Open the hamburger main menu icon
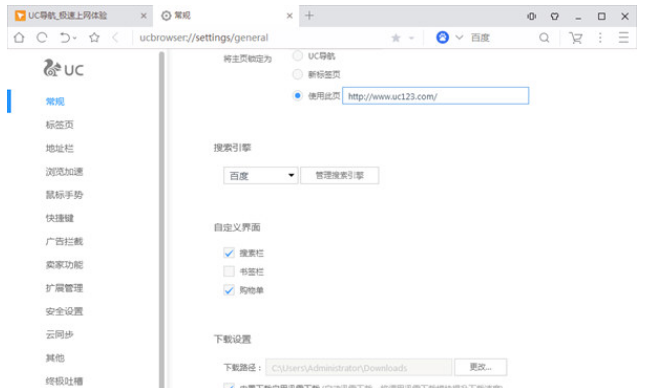 click(623, 38)
